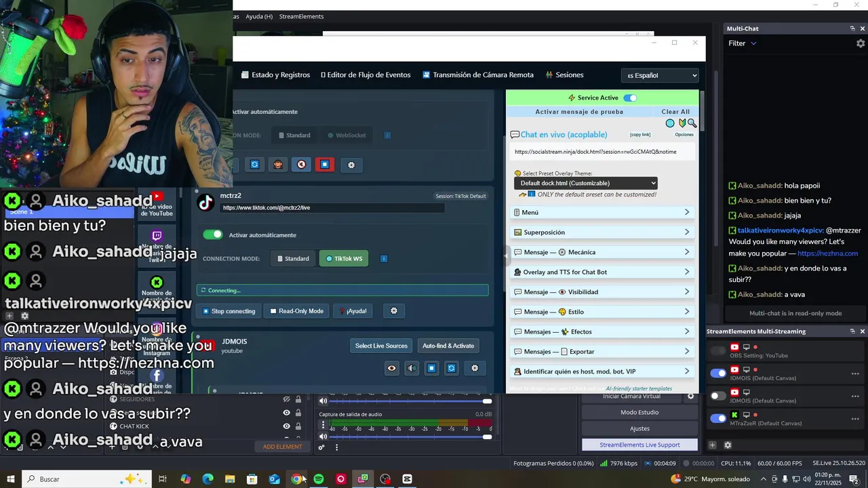Open gear next to Iniciar Cámara Virtual

pyautogui.click(x=691, y=396)
